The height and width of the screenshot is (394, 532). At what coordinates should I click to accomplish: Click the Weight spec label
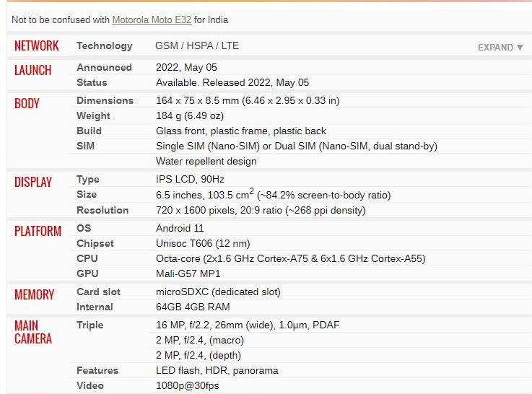click(93, 115)
